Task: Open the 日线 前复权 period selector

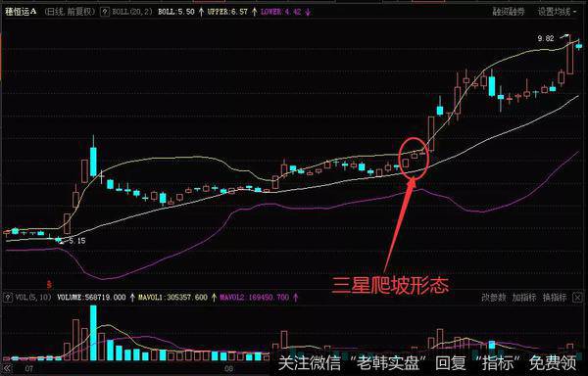Action: point(70,12)
